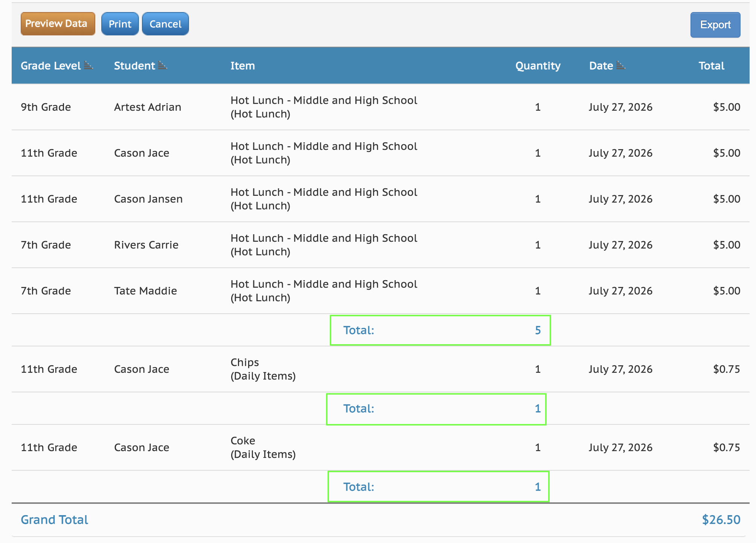Select the $26.50 grand total amount

click(x=721, y=520)
